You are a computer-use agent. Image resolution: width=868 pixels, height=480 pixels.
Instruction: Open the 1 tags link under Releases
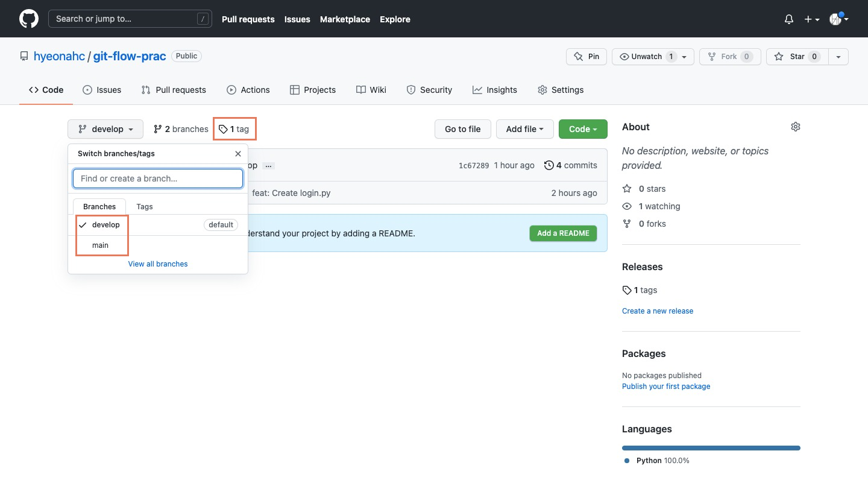pos(640,290)
